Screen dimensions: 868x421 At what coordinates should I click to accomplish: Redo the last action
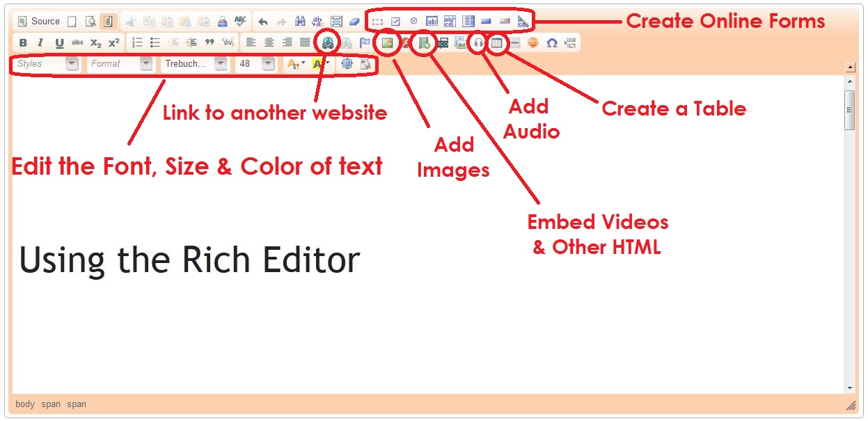click(281, 22)
